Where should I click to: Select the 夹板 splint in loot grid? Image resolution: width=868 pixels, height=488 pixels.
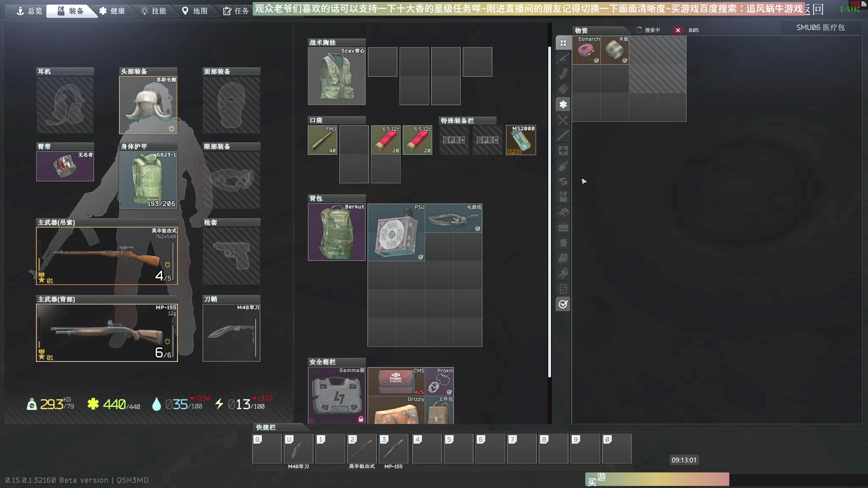[x=615, y=50]
